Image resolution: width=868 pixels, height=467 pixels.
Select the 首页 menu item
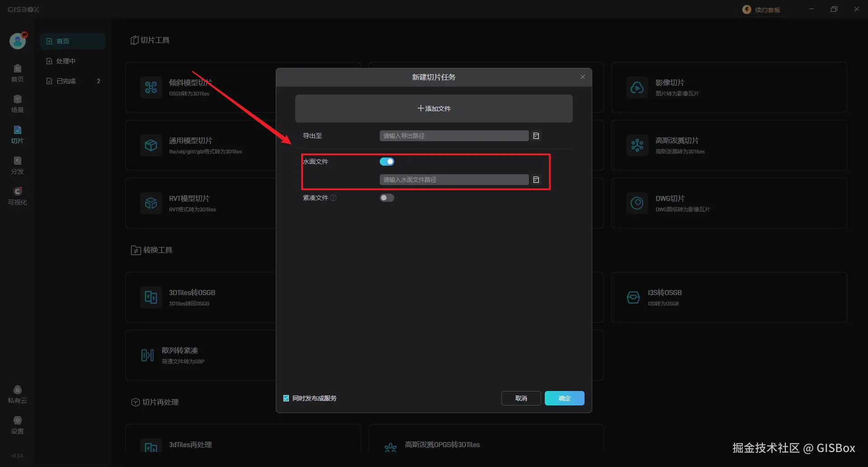(72, 41)
